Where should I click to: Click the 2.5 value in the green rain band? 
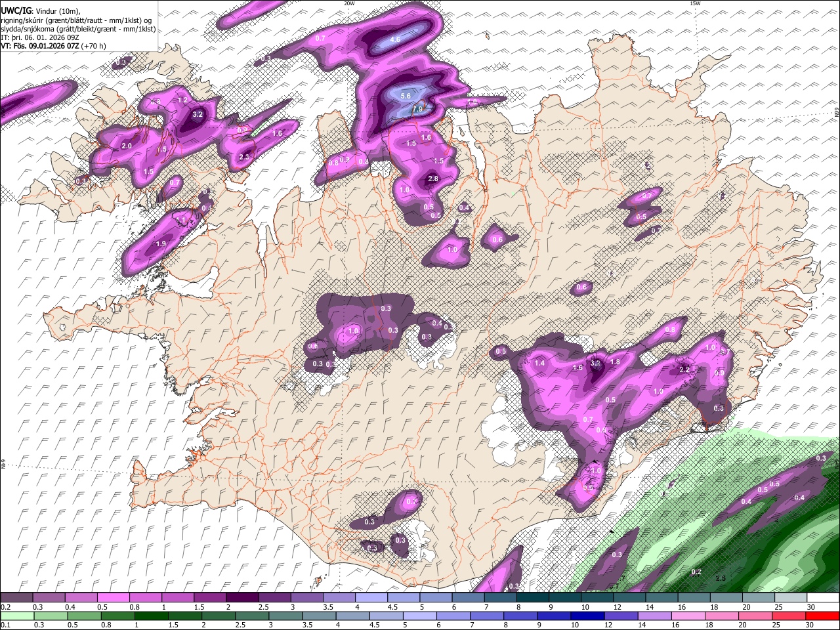(x=721, y=578)
